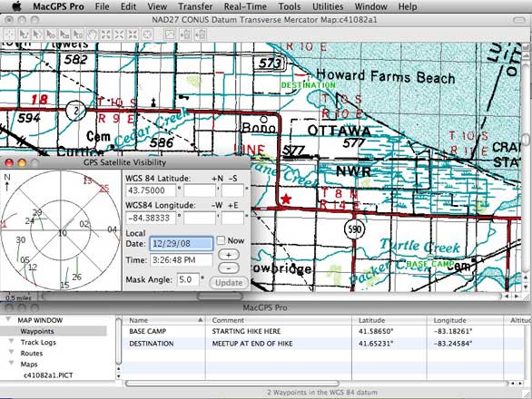Open the MacGPS Pro menu
This screenshot has width=532, height=399.
click(58, 6)
